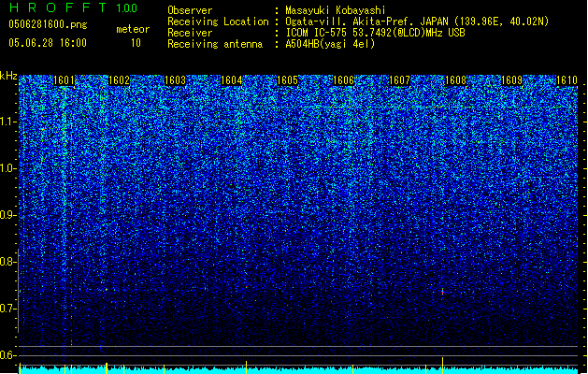Click the 1608 time marker
The width and height of the screenshot is (588, 374).
(455, 80)
